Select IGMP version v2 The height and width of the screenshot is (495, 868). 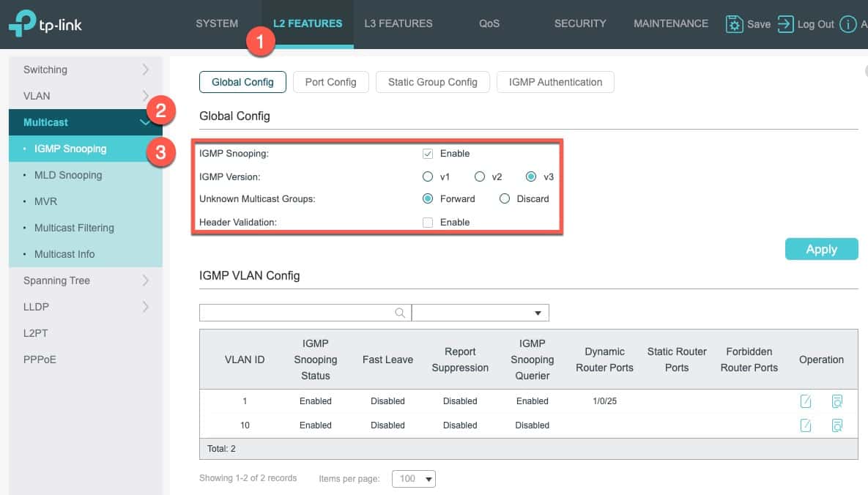point(479,176)
